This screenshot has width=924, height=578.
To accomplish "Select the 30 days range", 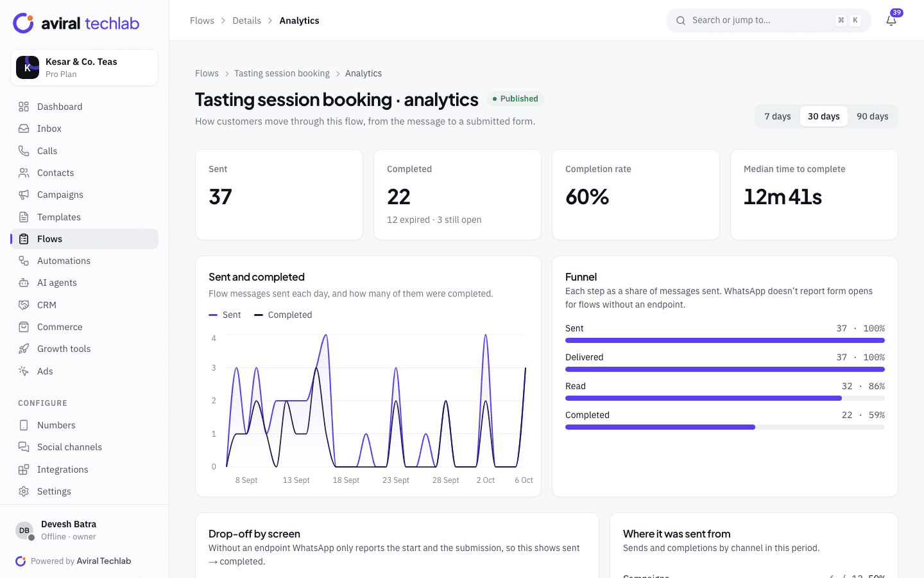I will point(823,116).
